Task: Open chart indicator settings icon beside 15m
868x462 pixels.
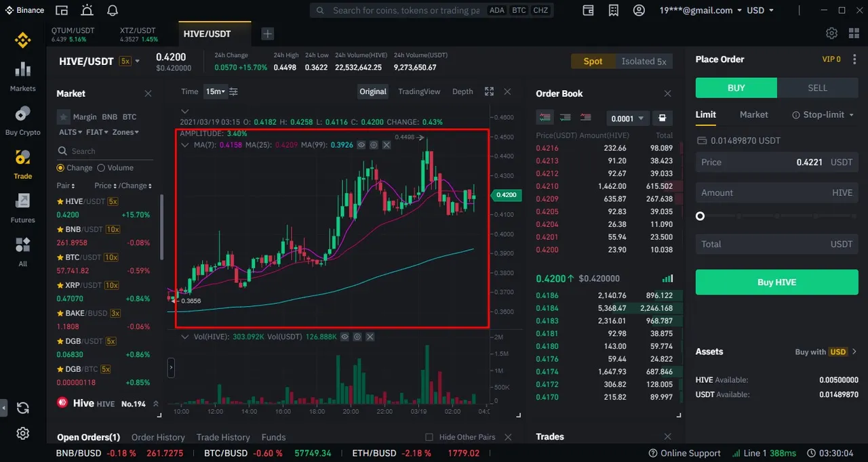Action: click(234, 91)
